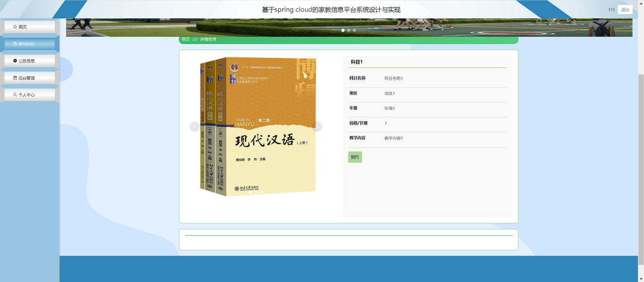This screenshot has width=644, height=282.
Task: Open the 学习科目 sidebar menu item
Action: pyautogui.click(x=30, y=44)
